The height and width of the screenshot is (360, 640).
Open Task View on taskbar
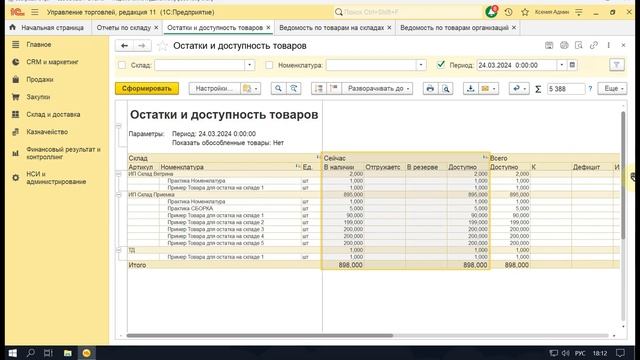49,353
